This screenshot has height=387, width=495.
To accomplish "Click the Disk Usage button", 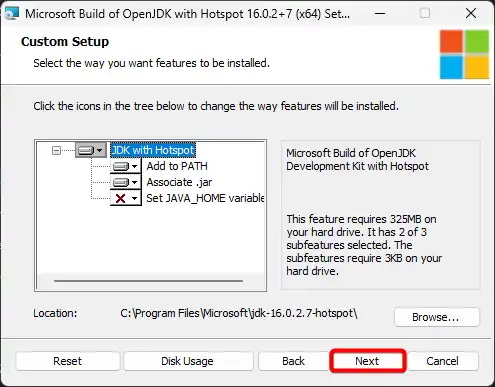I will (x=188, y=361).
